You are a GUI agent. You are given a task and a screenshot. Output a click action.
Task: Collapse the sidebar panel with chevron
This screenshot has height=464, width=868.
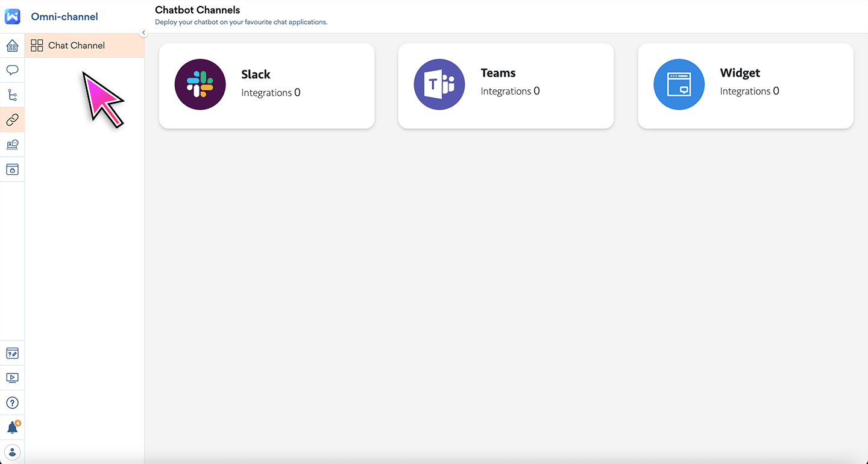[143, 33]
